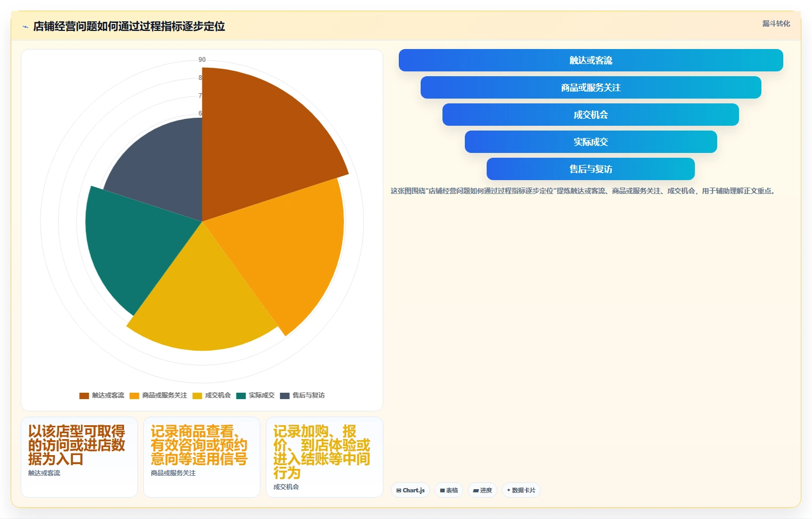812x519 pixels.
Task: Select the 成交机会 funnel stage bar
Action: [x=590, y=115]
